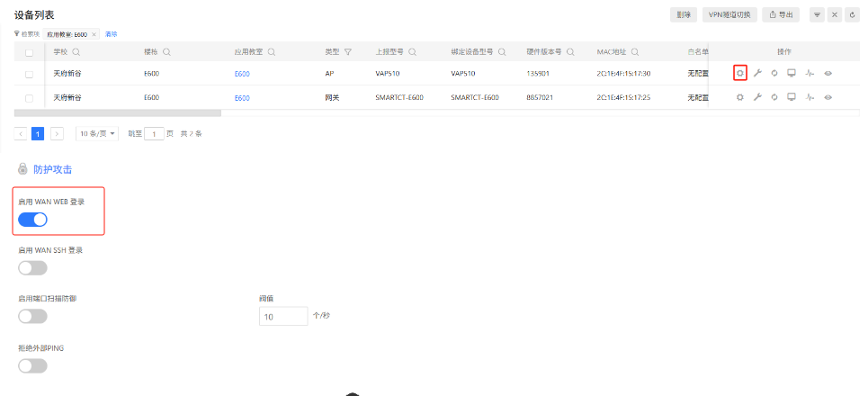This screenshot has width=868, height=396.
Task: Check the select-all checkbox in the table header
Action: point(30,52)
